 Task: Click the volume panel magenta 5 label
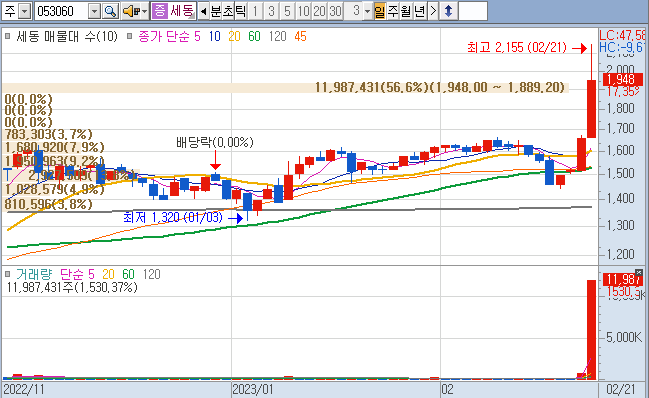pos(91,274)
